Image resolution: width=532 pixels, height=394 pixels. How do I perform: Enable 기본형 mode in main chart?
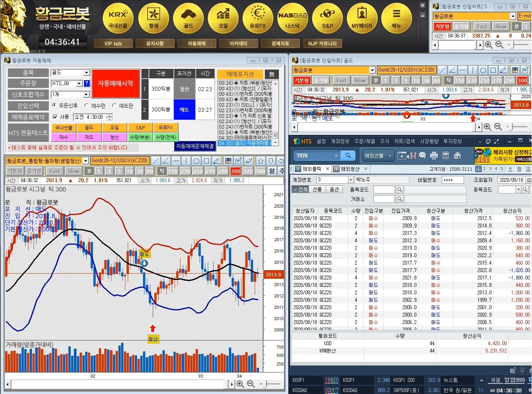pyautogui.click(x=15, y=171)
